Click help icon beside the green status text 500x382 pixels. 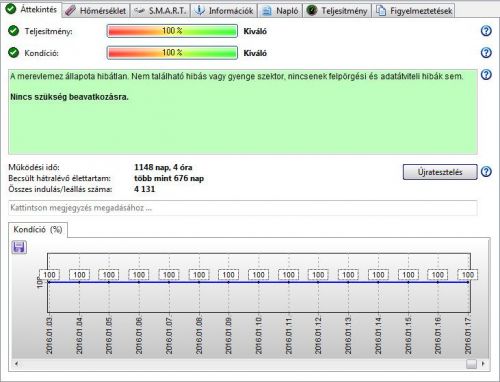486,75
